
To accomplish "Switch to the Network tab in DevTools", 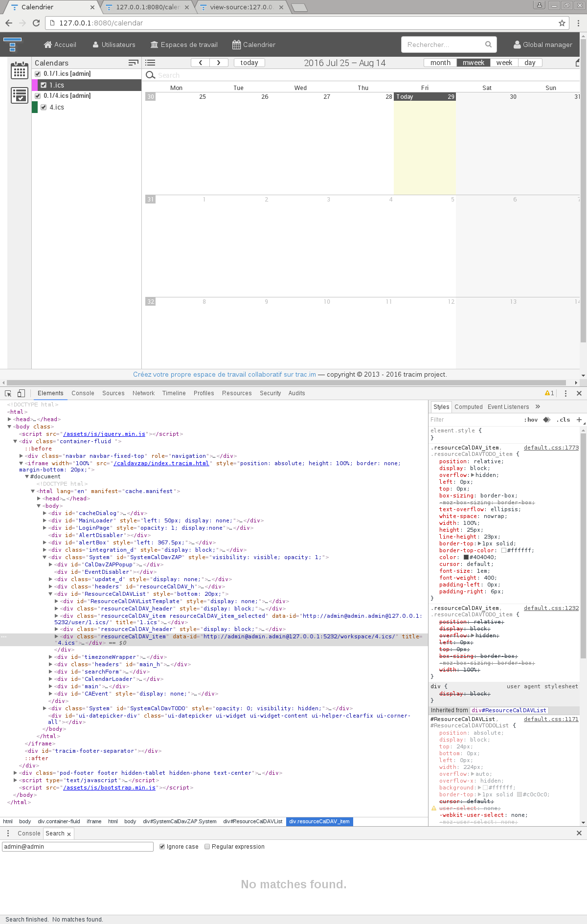I will pyautogui.click(x=143, y=393).
